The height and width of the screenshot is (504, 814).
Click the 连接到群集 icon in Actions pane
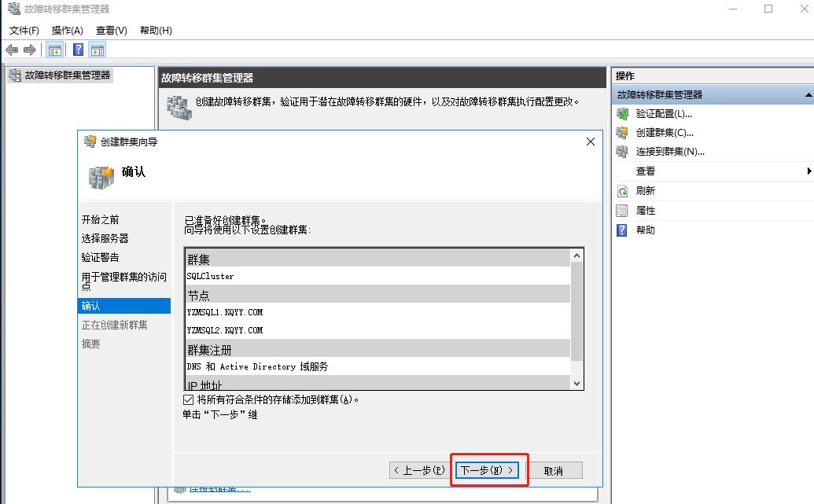[622, 152]
